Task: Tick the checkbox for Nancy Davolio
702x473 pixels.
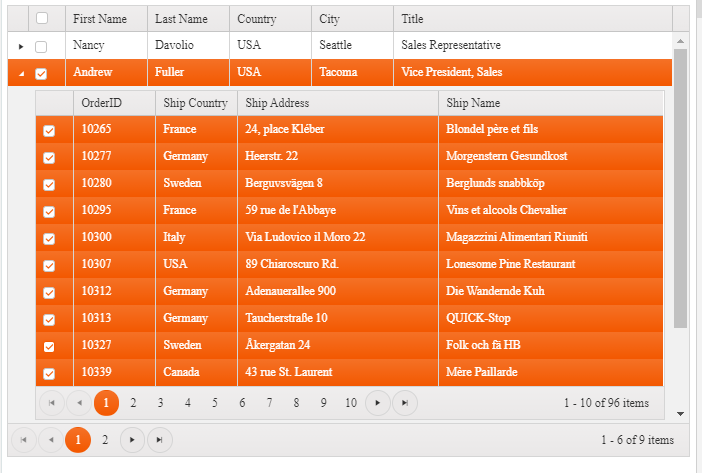Action: pos(41,46)
